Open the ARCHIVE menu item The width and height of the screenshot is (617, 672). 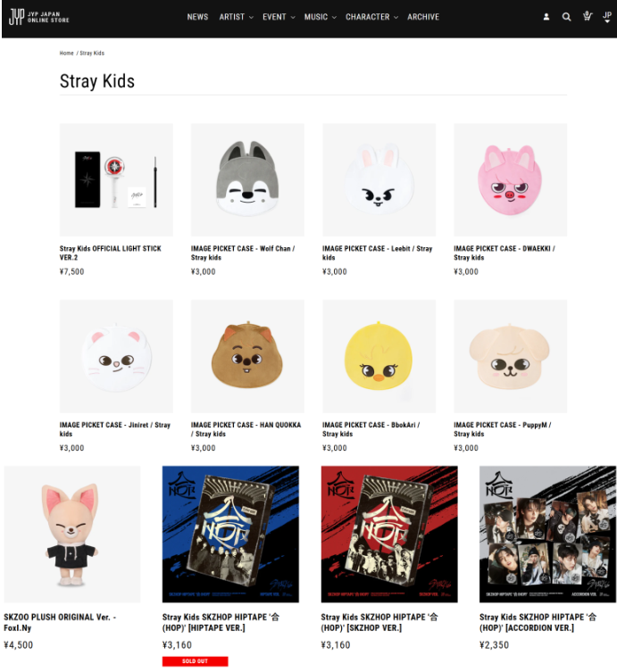coord(423,17)
